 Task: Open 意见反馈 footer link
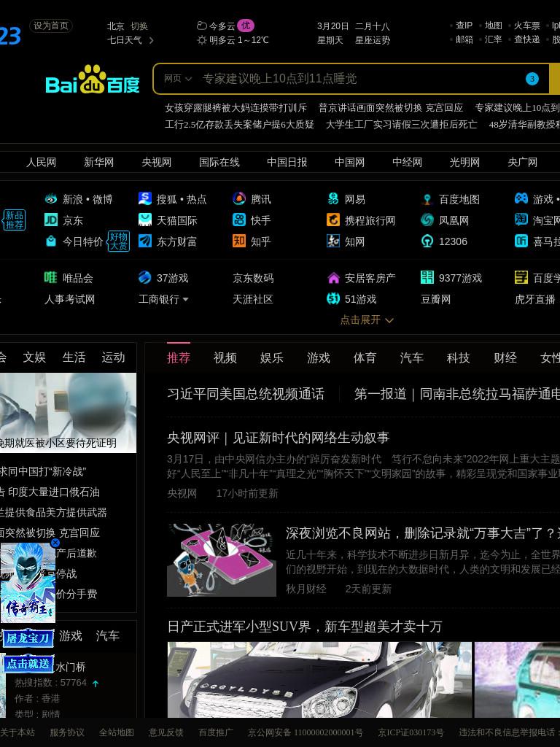pyautogui.click(x=166, y=732)
